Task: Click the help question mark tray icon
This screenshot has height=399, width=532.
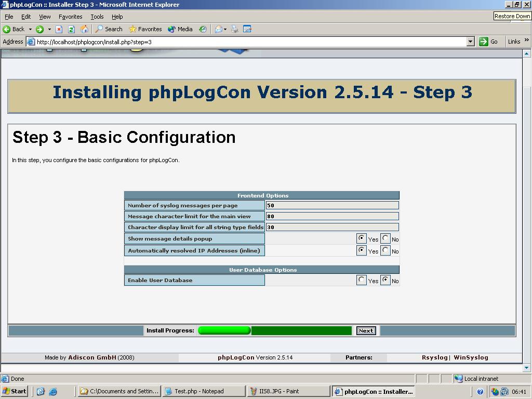Action: pyautogui.click(x=480, y=392)
